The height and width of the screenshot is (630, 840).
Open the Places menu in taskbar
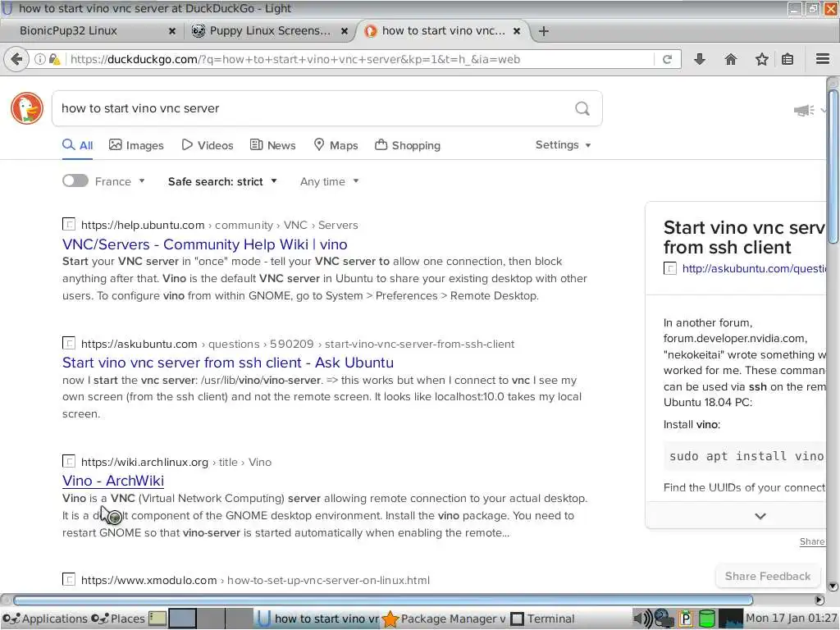[118, 619]
